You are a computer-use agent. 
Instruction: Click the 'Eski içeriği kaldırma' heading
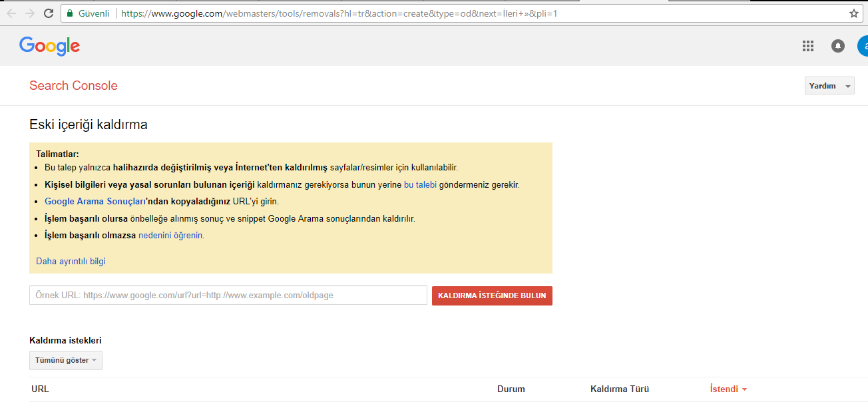(x=89, y=124)
